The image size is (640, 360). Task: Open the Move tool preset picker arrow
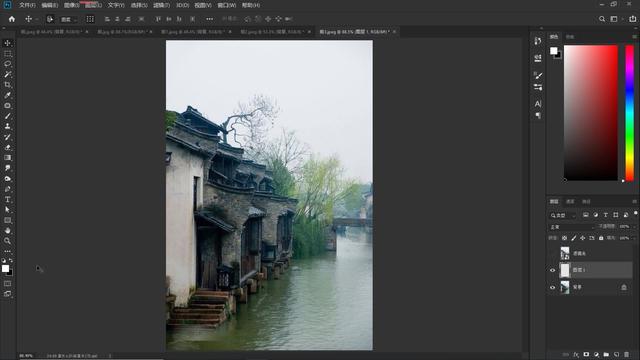point(36,19)
